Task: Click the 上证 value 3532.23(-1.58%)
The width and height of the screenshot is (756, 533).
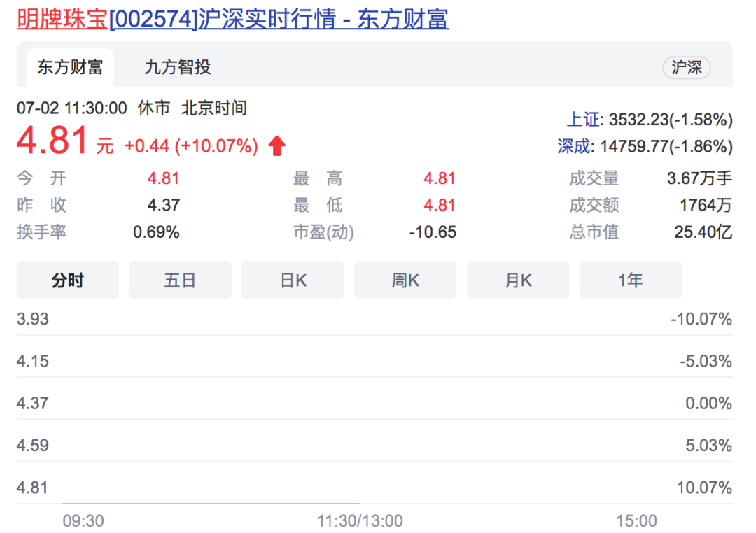Action: click(x=671, y=120)
